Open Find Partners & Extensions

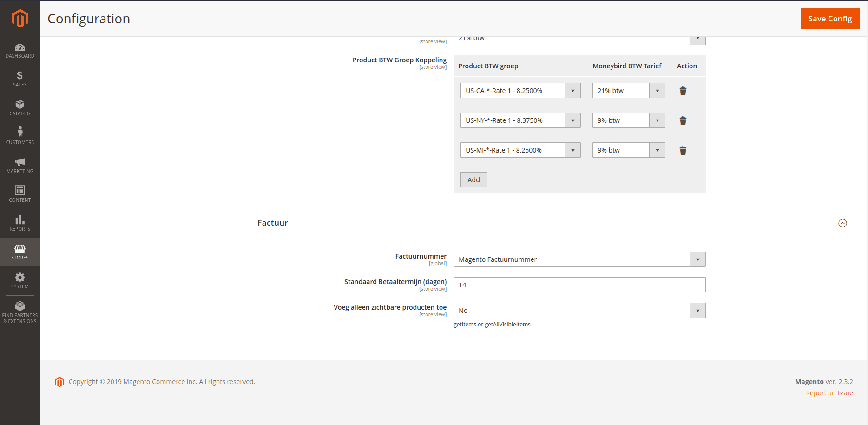pos(20,312)
